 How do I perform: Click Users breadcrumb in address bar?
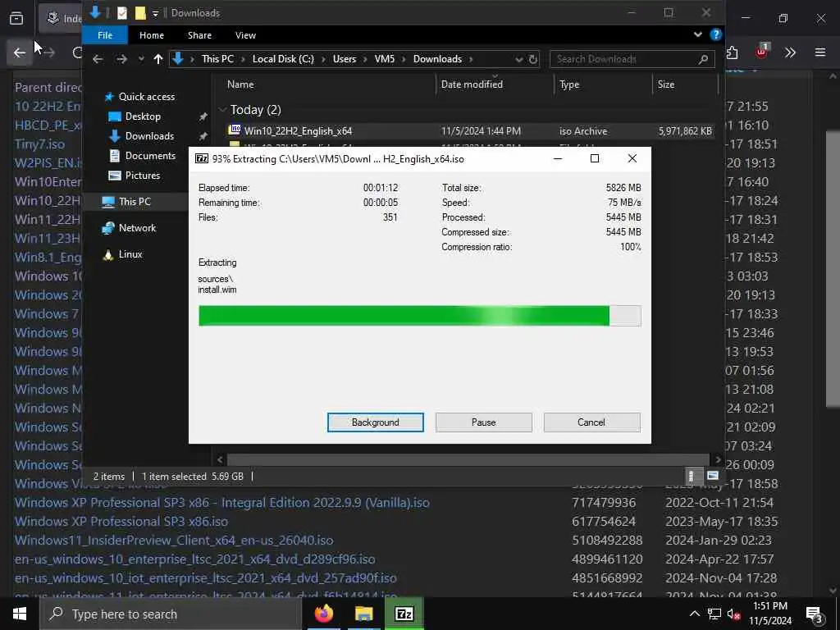tap(344, 59)
